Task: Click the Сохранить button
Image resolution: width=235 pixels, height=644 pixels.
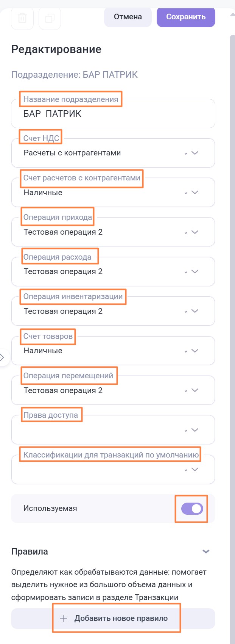Action: pyautogui.click(x=186, y=17)
